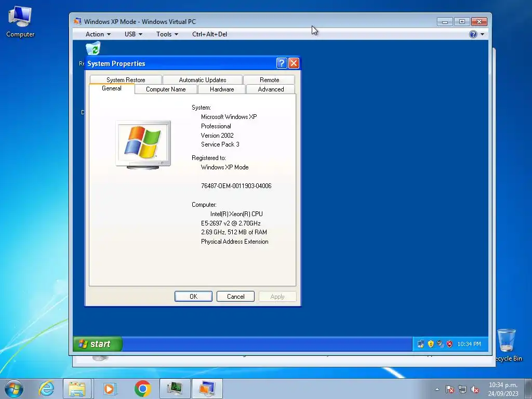Click Windows 7 network tray icon
Screen dimensions: 532x399
(x=462, y=389)
